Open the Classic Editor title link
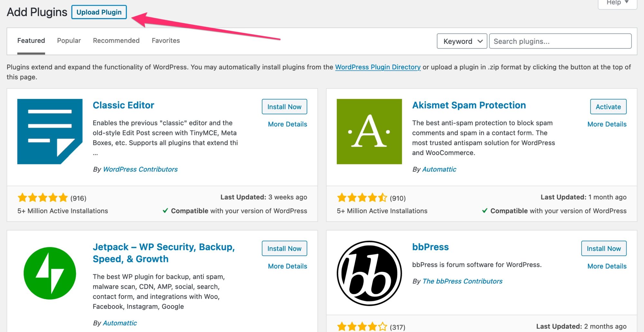Screen dimensions: 644x332 point(123,105)
